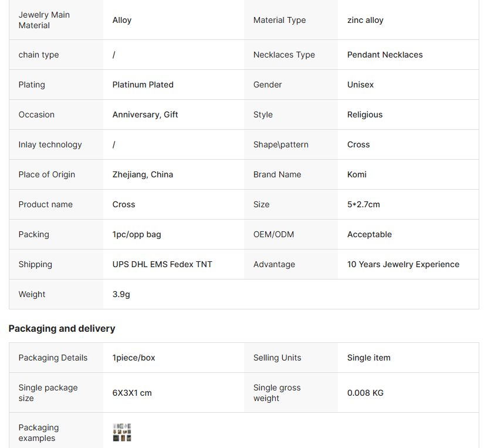
Task: Click the 'Religious' style value
Action: pyautogui.click(x=364, y=114)
